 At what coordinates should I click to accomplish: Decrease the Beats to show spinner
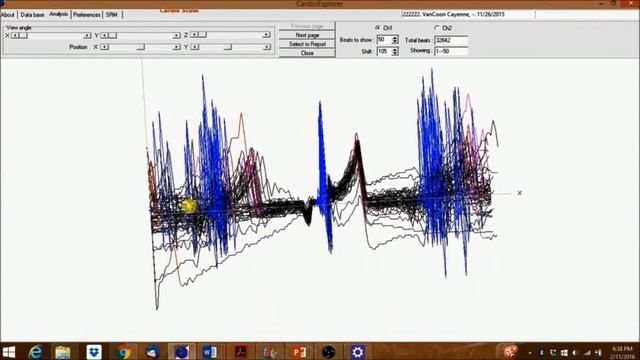[395, 42]
